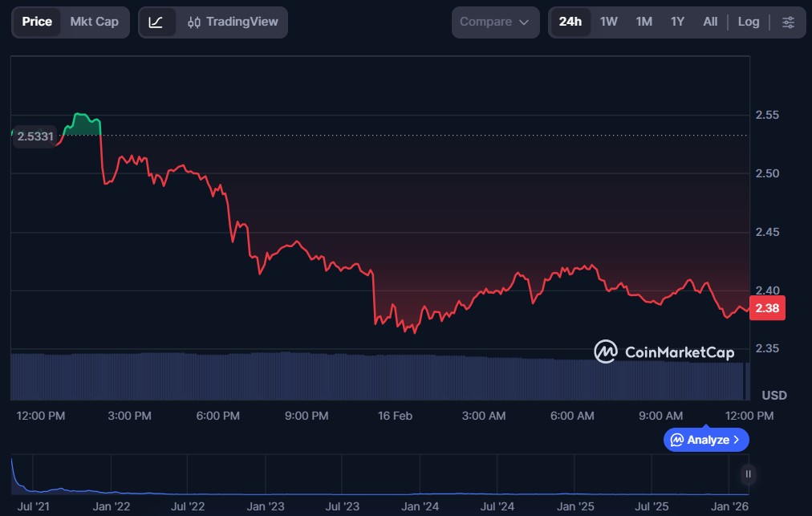This screenshot has width=812, height=516.
Task: Enable Log scale on chart
Action: [x=748, y=22]
